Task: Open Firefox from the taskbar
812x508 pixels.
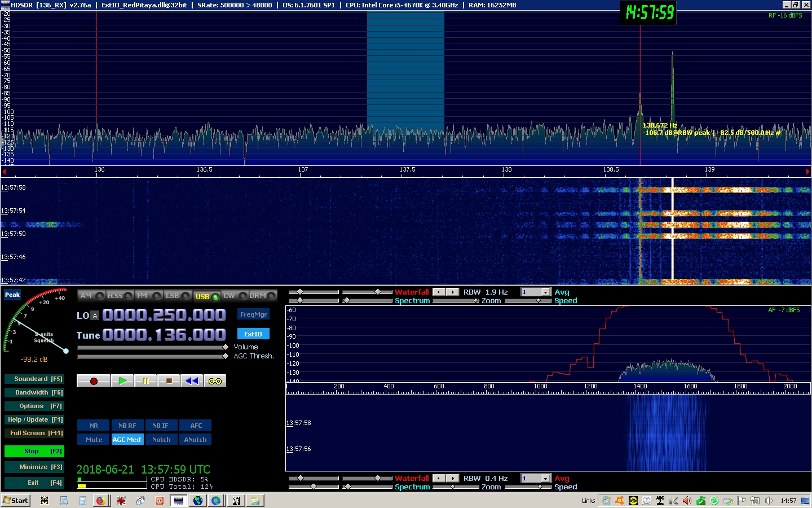Action: (100, 501)
